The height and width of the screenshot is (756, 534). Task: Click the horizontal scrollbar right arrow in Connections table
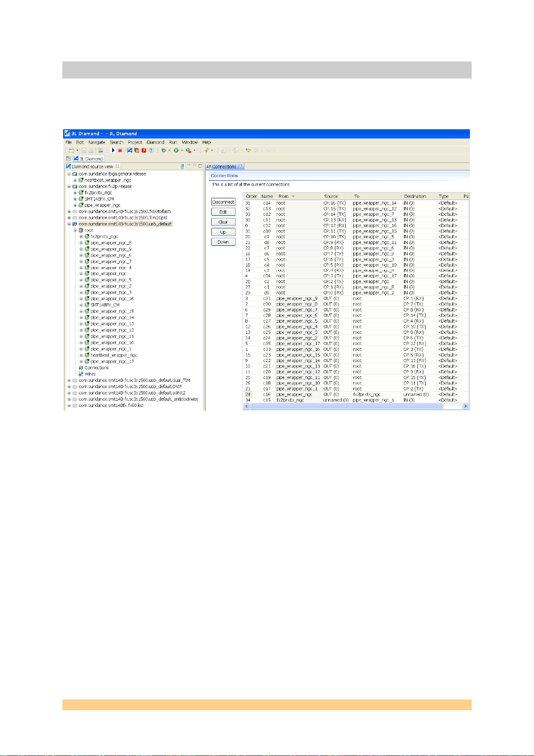point(465,406)
